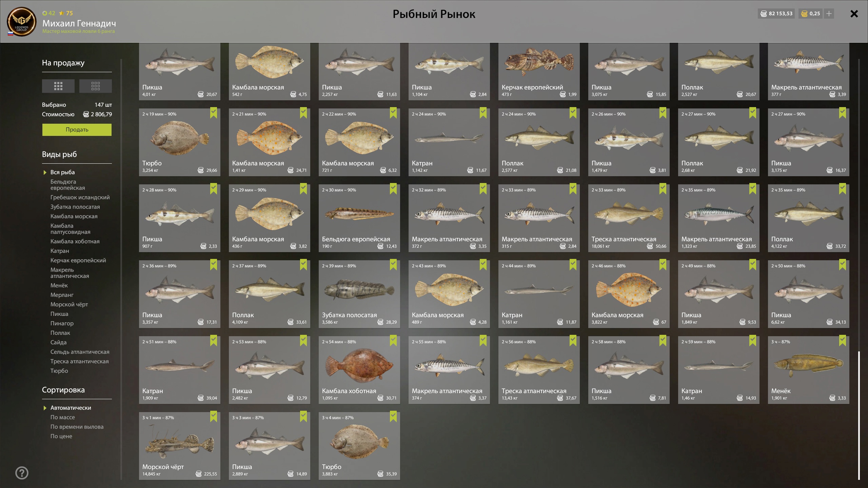Toggle the bookmark on Поллак 2,577 кг

573,113
